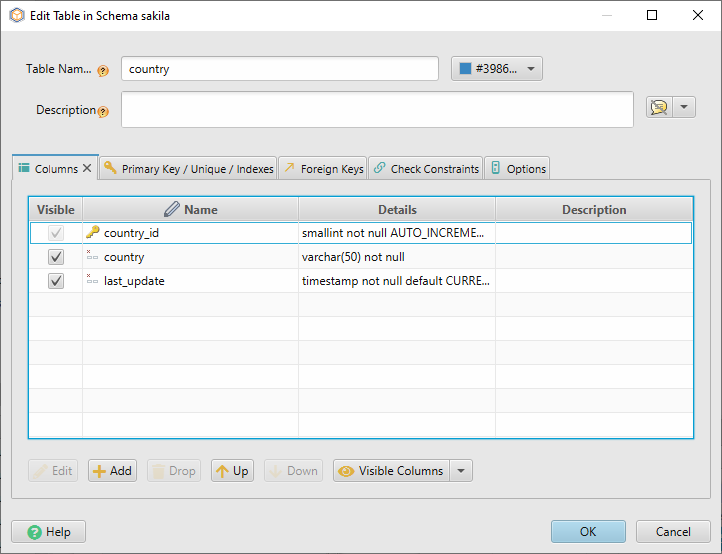Toggle visibility checkbox for country_id
Screen dimensions: 722x554
pos(56,233)
